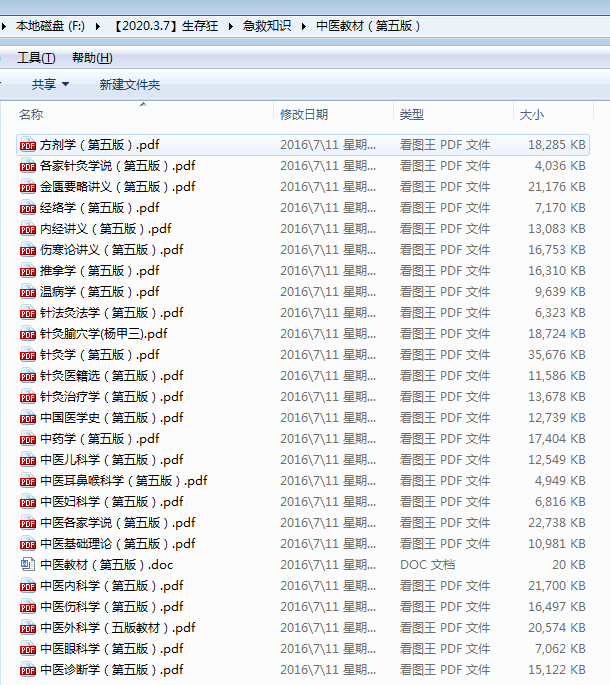Viewport: 610px width, 685px height.
Task: Click PDF icon of 针灸学（第五版）.pdf
Action: (x=28, y=355)
